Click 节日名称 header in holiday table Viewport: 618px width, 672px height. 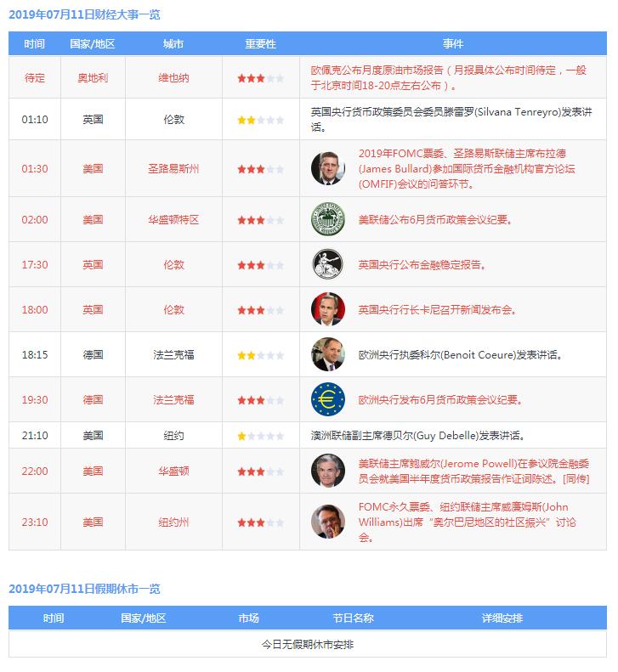click(354, 618)
